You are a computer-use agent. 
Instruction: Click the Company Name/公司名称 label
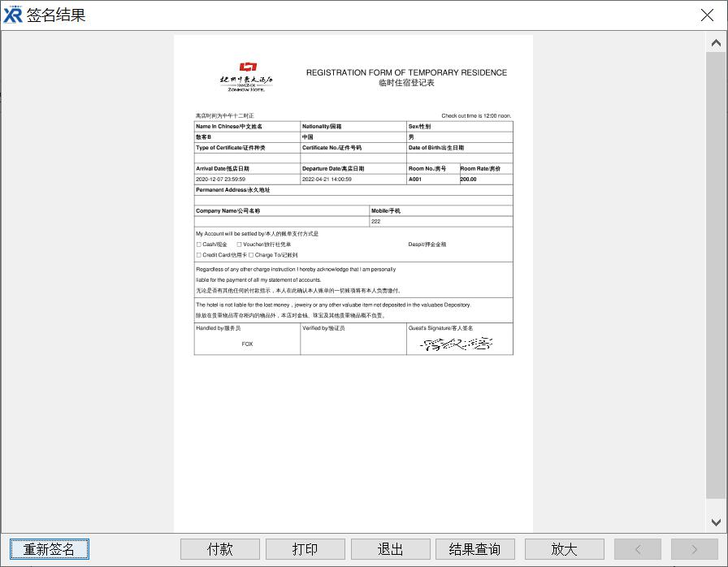228,210
